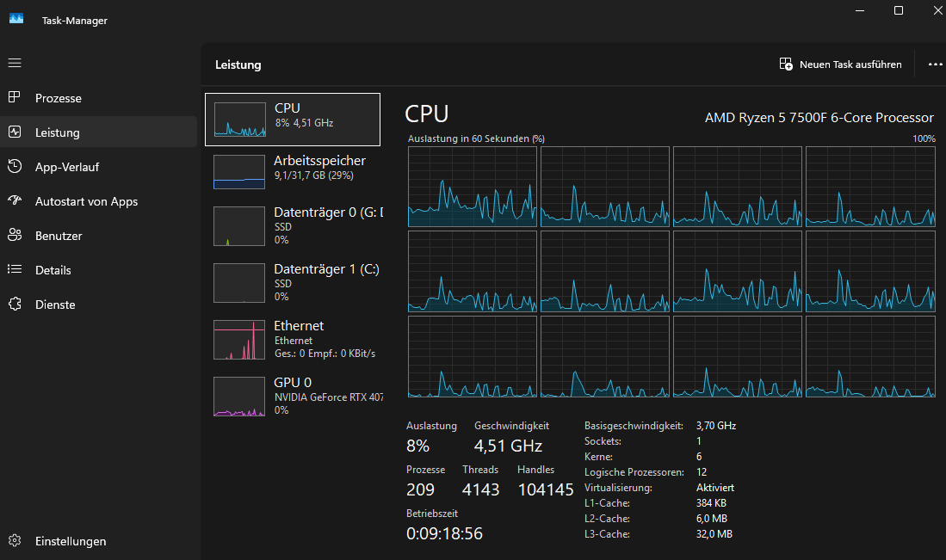This screenshot has height=560, width=946.
Task: Click the 4,51 GHz Geschwindigkeit value
Action: point(508,446)
